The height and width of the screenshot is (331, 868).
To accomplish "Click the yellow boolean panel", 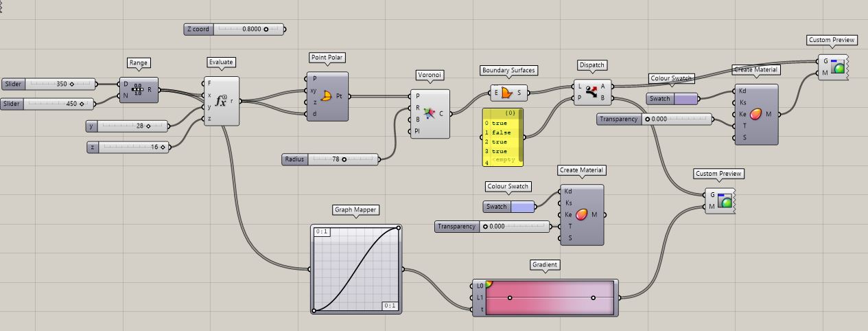I will [502, 137].
